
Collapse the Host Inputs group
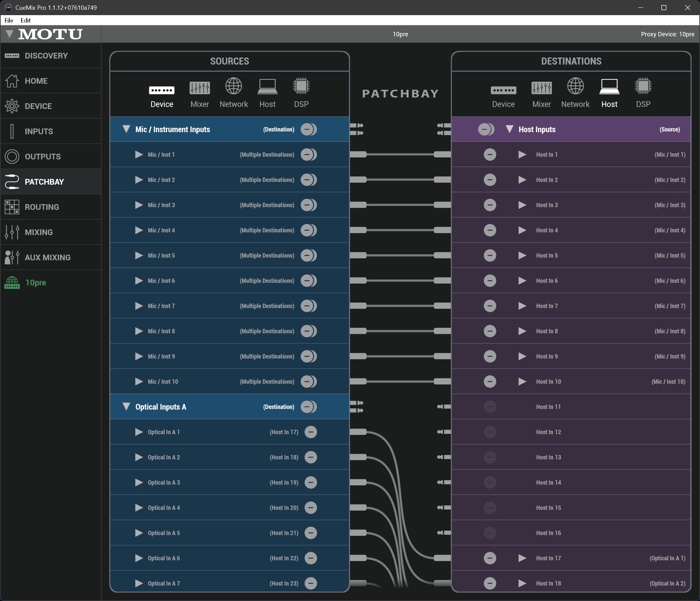pyautogui.click(x=509, y=129)
